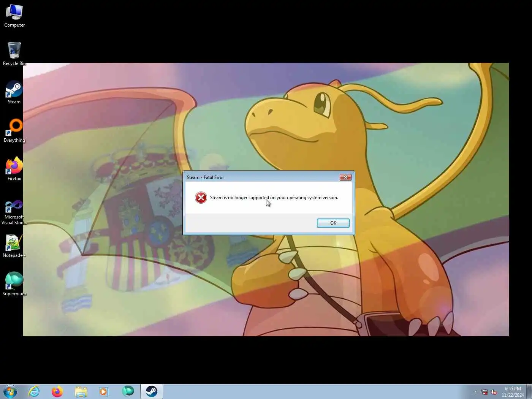The height and width of the screenshot is (399, 532).
Task: Select the Everything search desktop shortcut
Action: tap(14, 131)
